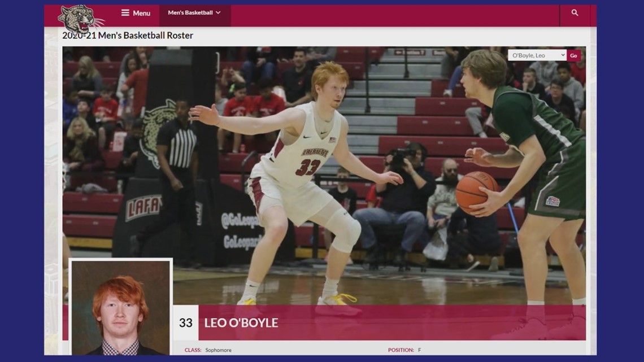The image size is (644, 362).
Task: Click the Men's Basketball sport menu
Action: 190,13
